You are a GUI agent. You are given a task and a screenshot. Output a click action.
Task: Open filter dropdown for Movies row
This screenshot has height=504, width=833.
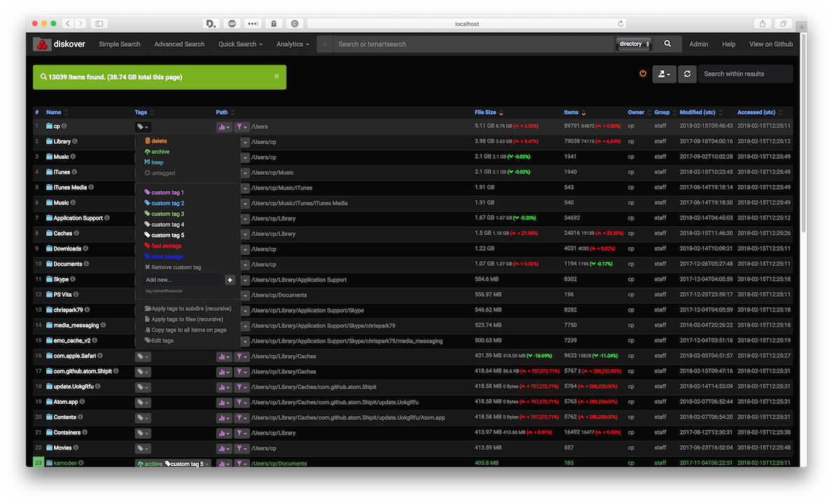coord(242,448)
